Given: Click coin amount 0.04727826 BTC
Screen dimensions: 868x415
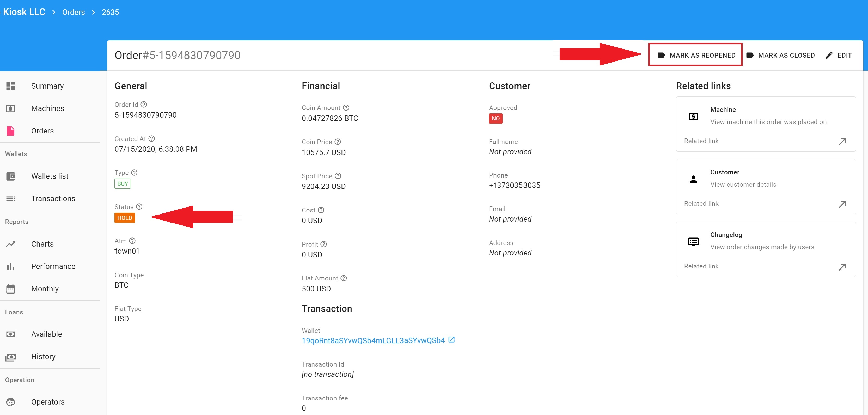Looking at the screenshot, I should (x=330, y=118).
